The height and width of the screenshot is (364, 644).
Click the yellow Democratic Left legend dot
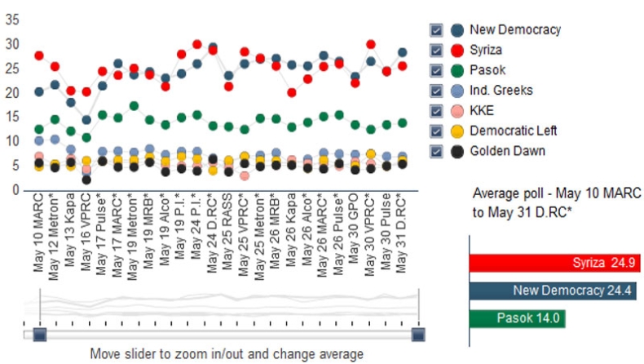pos(457,131)
